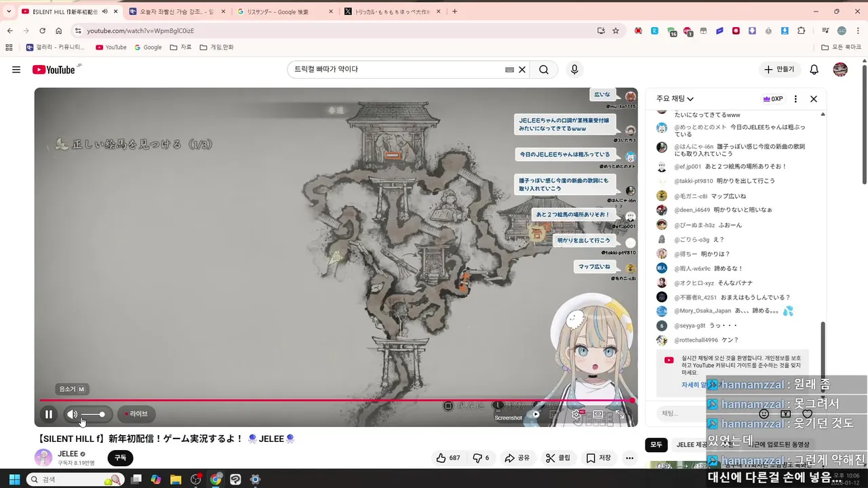Open player settings gear
The width and height of the screenshot is (868, 488).
(x=576, y=414)
